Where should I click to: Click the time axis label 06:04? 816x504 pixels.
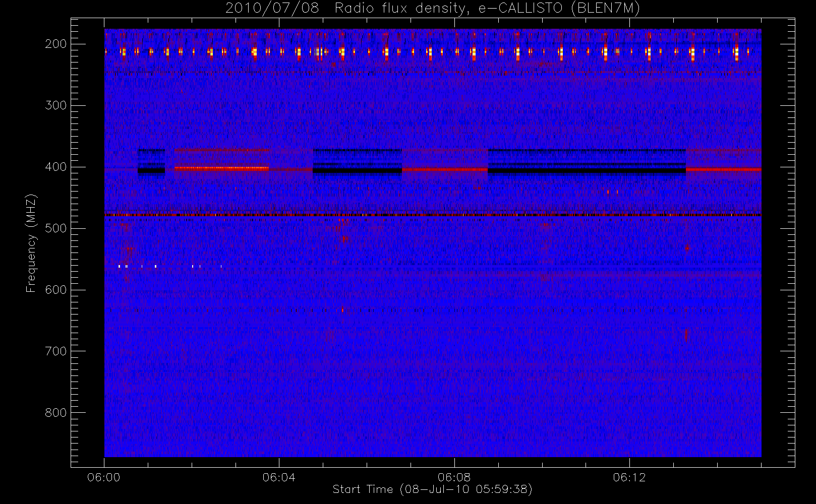coord(279,477)
